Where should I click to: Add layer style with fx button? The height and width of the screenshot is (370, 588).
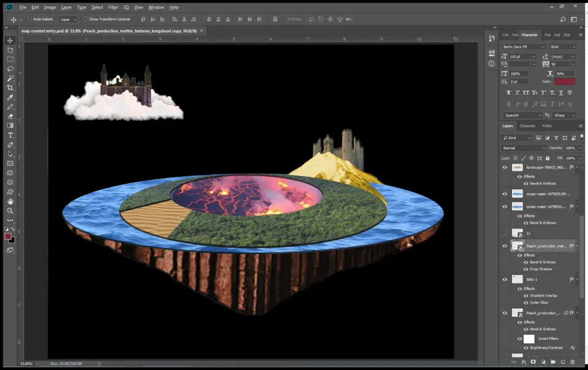[524, 362]
